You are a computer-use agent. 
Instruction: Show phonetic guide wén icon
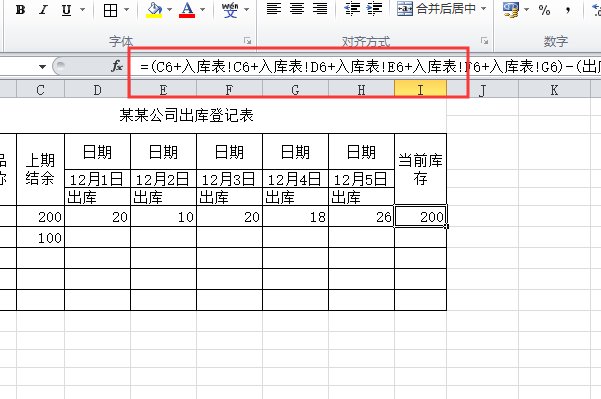point(230,10)
